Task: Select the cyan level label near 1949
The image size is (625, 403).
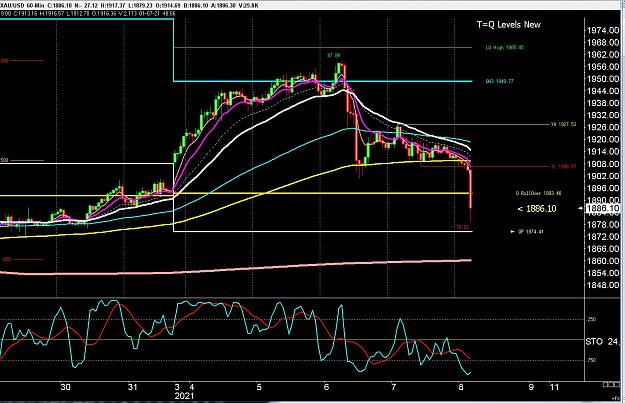Action: [x=499, y=81]
